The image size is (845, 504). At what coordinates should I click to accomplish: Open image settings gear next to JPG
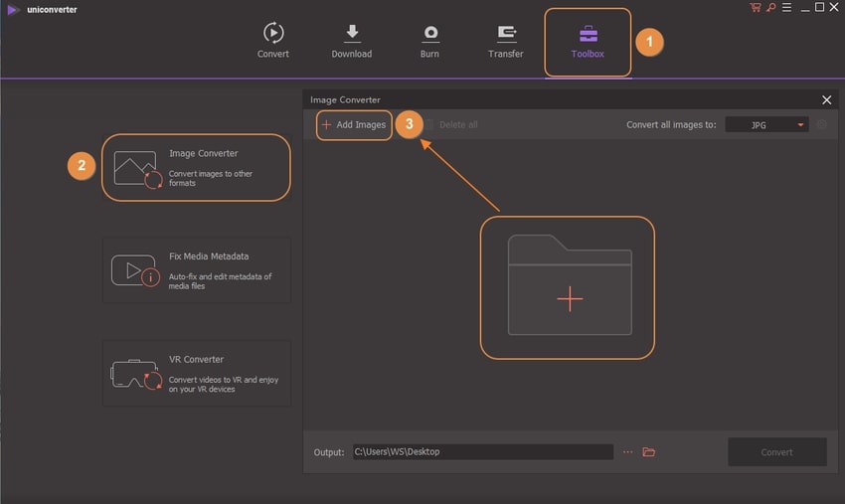tap(821, 125)
